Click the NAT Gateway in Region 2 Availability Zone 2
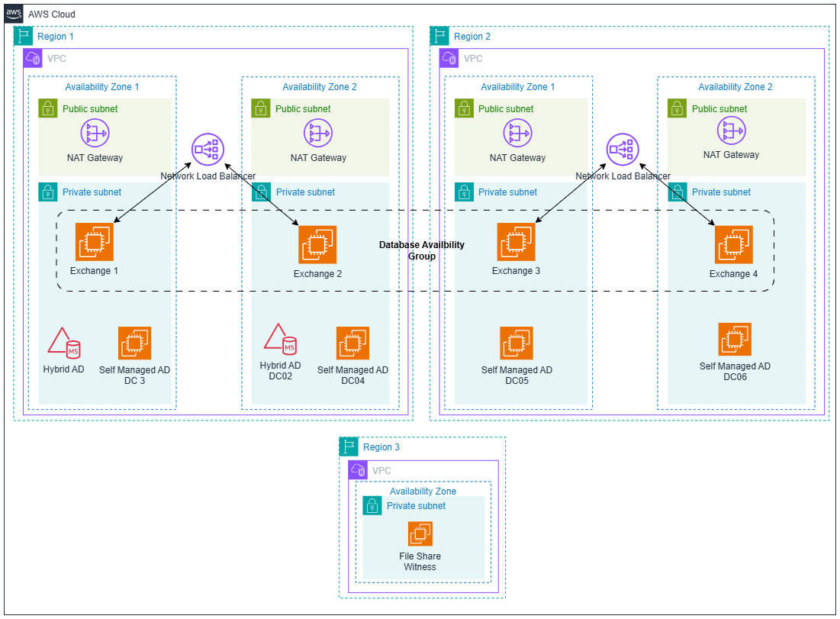 click(732, 133)
